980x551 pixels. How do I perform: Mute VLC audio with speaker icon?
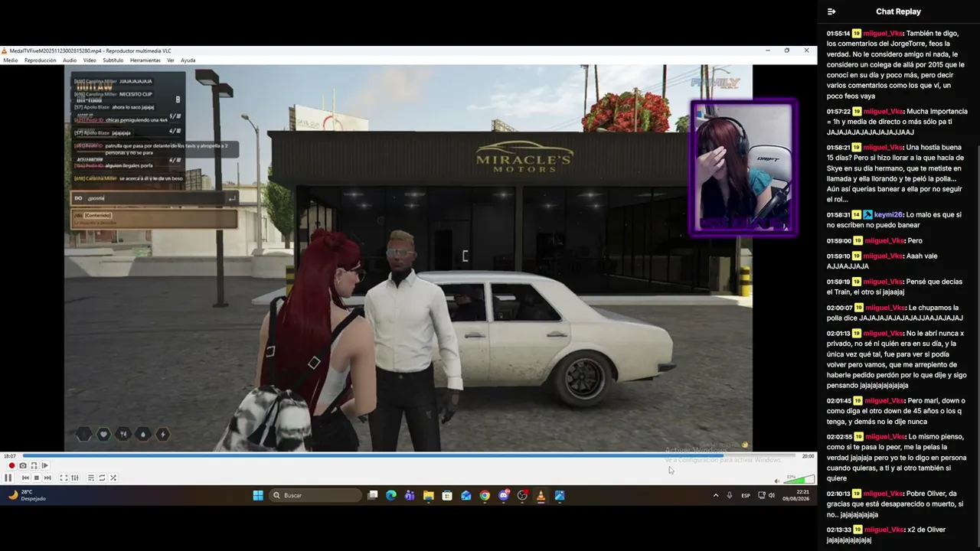coord(776,481)
